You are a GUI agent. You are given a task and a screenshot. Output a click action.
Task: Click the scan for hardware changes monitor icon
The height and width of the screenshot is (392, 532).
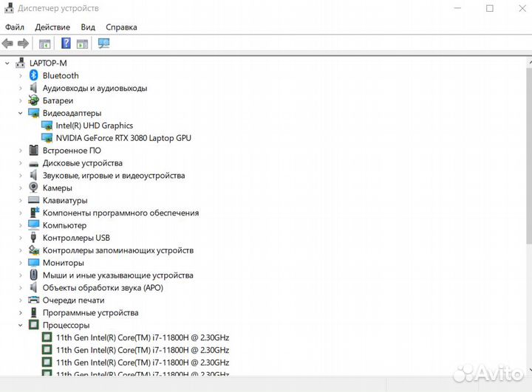point(103,44)
